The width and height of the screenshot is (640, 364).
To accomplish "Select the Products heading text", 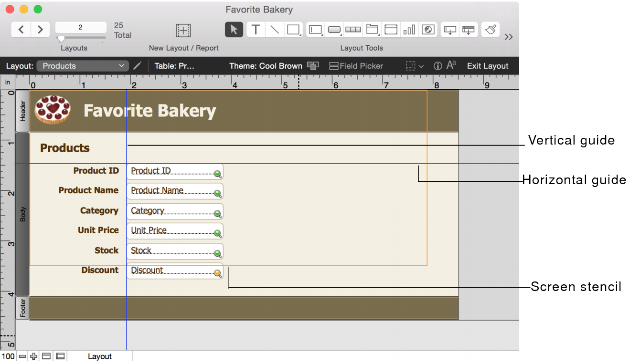I will point(65,148).
